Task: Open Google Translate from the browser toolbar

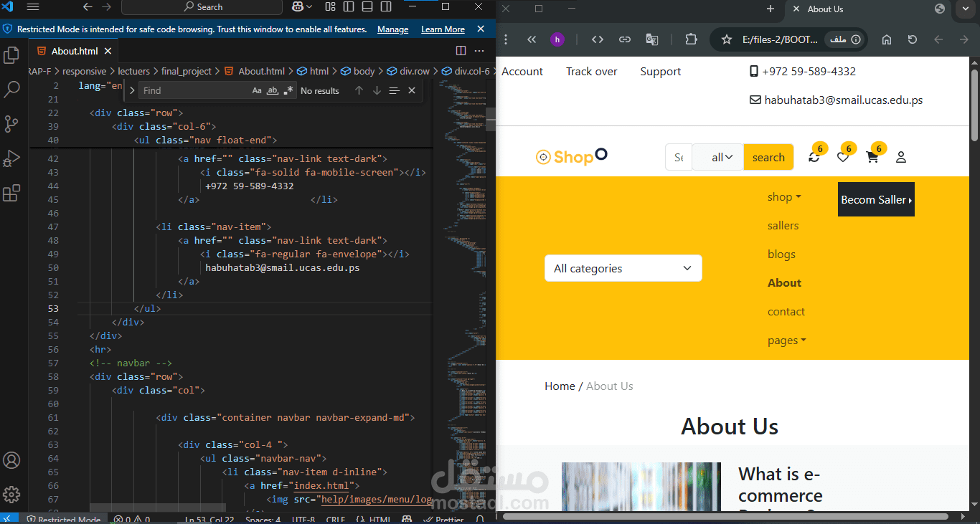Action: click(652, 39)
